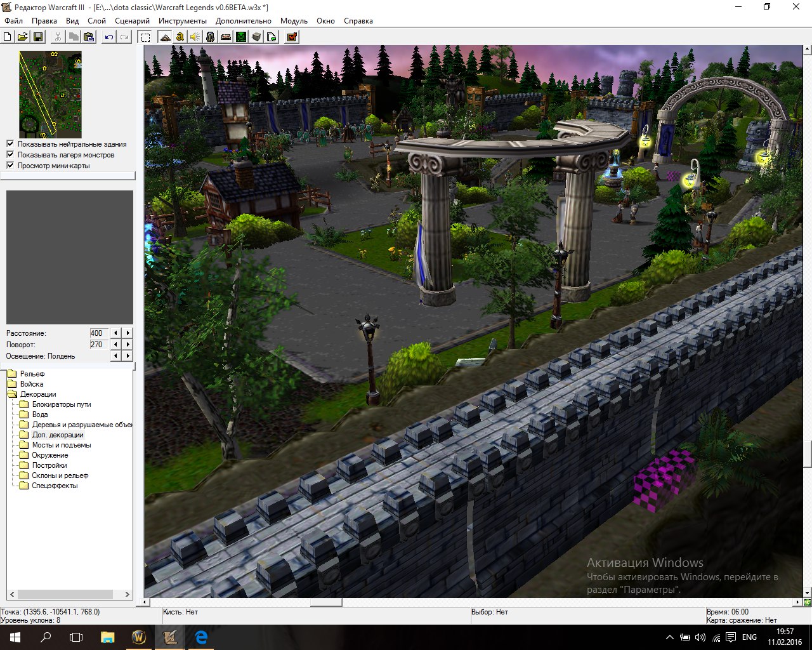812x650 pixels.
Task: Toggle 'Показывать нейтральные здания' checkbox
Action: (x=10, y=144)
